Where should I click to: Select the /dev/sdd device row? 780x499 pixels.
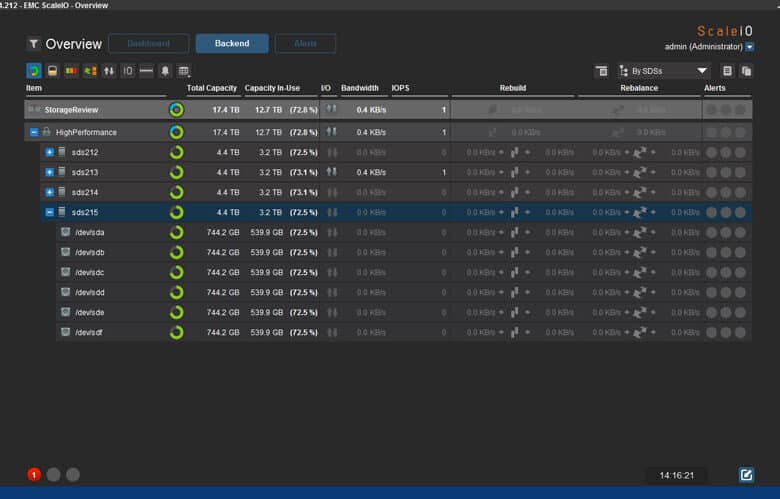(x=403, y=292)
